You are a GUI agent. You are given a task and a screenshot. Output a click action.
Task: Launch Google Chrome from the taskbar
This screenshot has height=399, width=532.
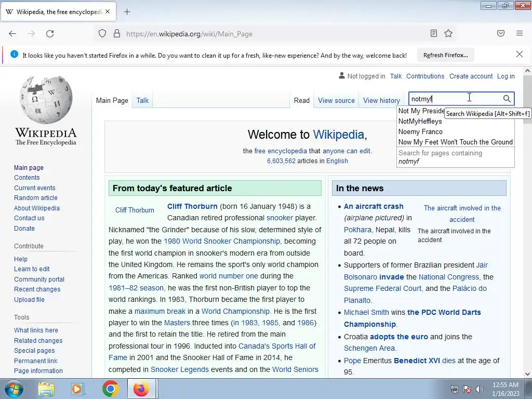pyautogui.click(x=110, y=389)
